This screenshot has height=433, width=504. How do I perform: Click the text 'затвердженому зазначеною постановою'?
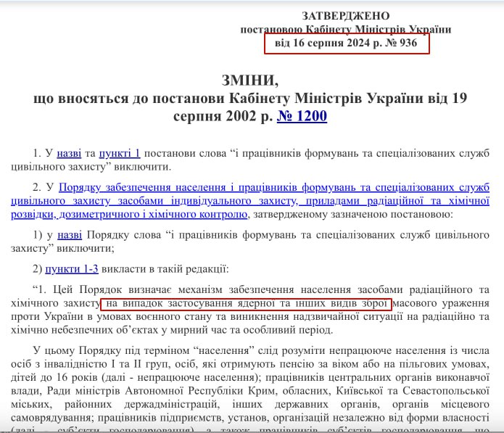(351, 215)
